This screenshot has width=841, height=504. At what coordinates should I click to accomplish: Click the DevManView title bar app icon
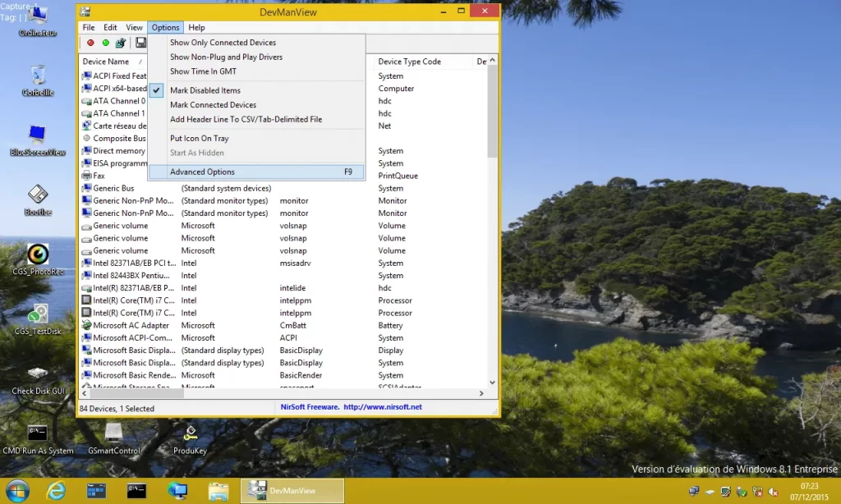[85, 11]
